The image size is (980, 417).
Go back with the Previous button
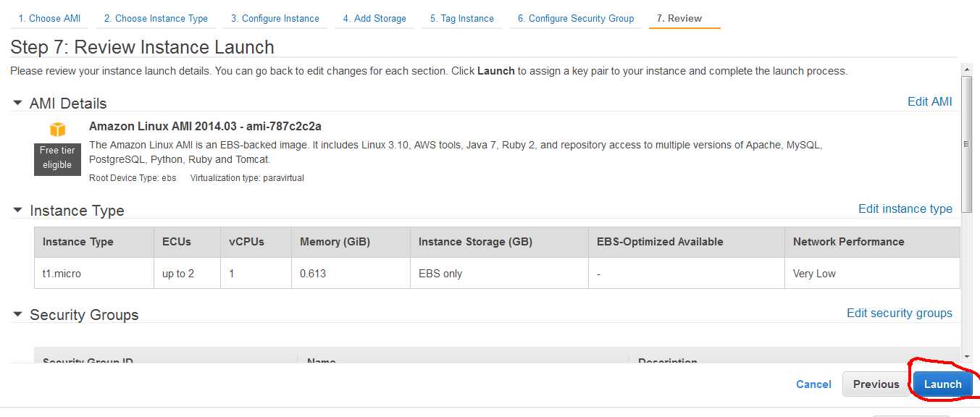(876, 384)
